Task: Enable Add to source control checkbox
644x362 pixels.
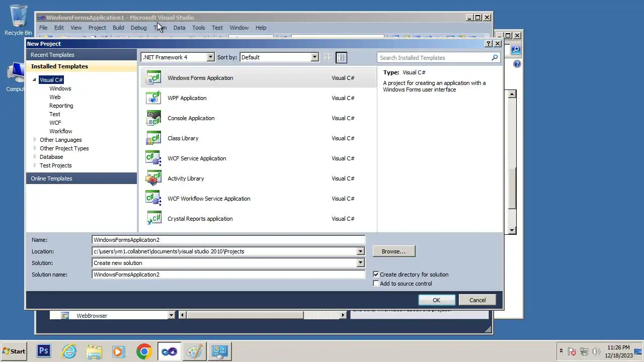Action: tap(376, 284)
